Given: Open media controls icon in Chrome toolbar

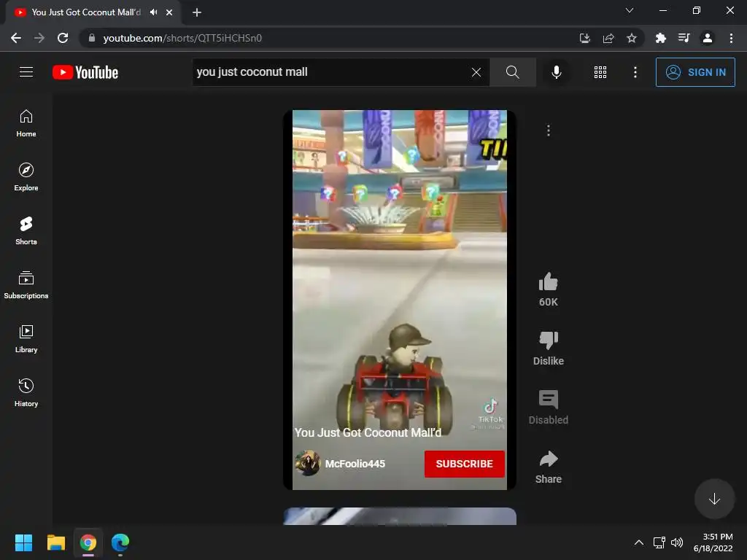Looking at the screenshot, I should [x=684, y=38].
